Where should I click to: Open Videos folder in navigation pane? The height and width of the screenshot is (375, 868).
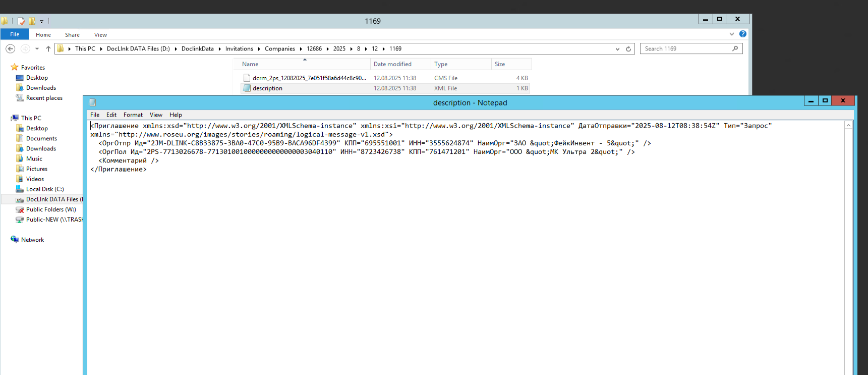[35, 179]
